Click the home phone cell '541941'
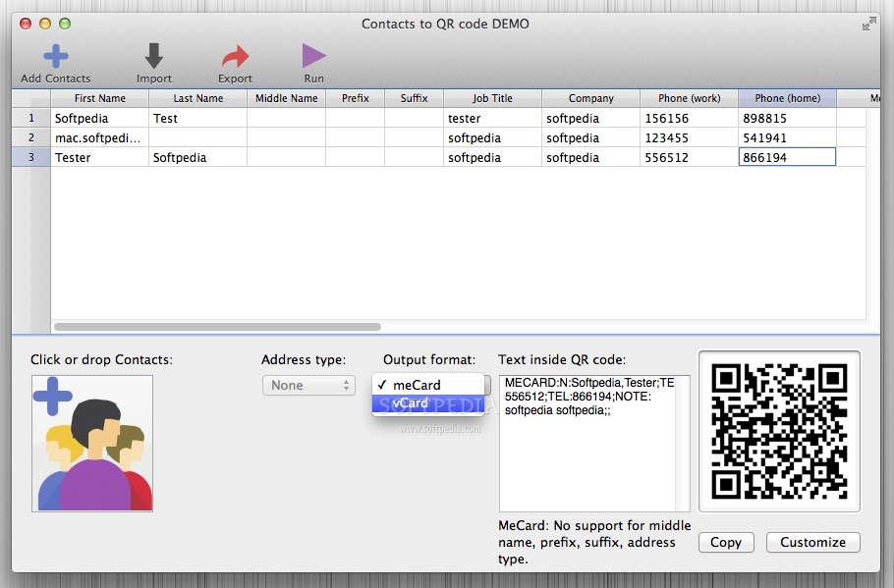894x588 pixels. [787, 137]
